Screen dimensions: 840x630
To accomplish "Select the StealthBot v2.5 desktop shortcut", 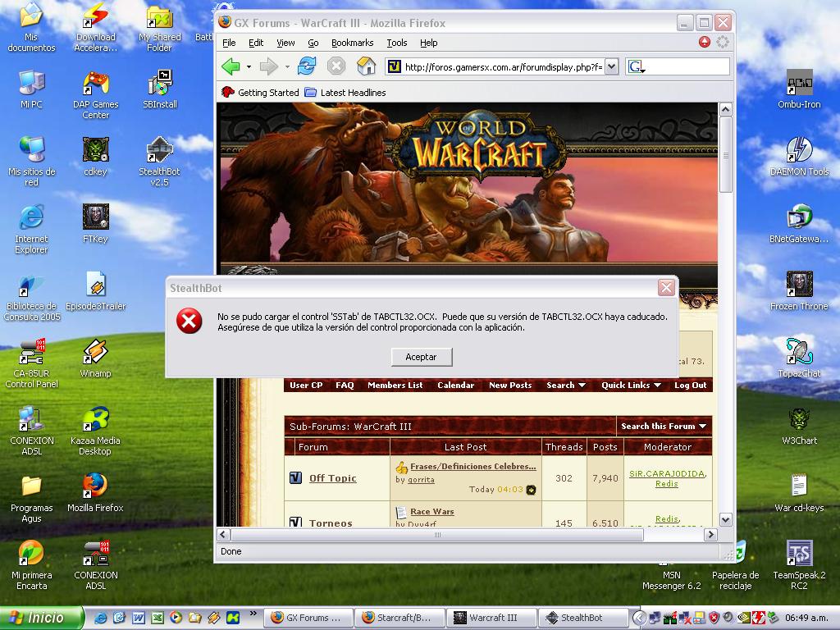I will pyautogui.click(x=160, y=162).
